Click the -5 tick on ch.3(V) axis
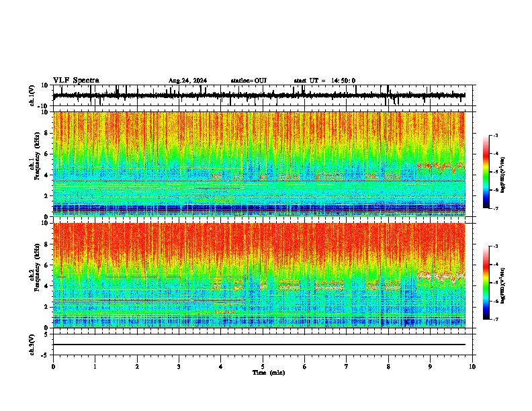The width and height of the screenshot is (532, 411). pyautogui.click(x=46, y=355)
